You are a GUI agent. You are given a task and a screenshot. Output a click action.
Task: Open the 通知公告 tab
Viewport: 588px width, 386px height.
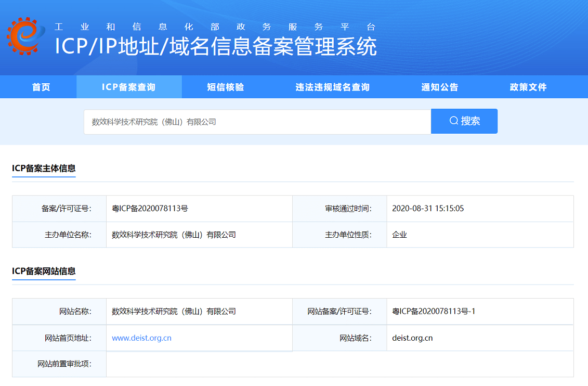(440, 87)
